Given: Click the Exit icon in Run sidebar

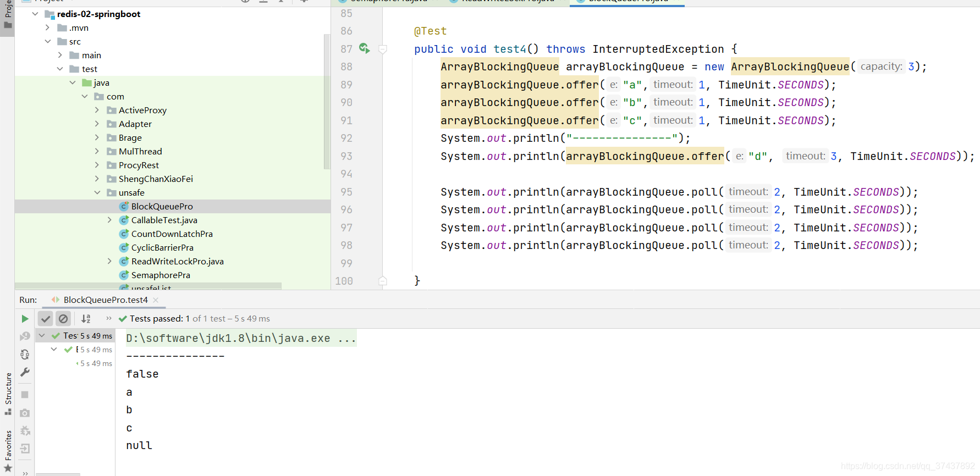Looking at the screenshot, I should (25, 449).
